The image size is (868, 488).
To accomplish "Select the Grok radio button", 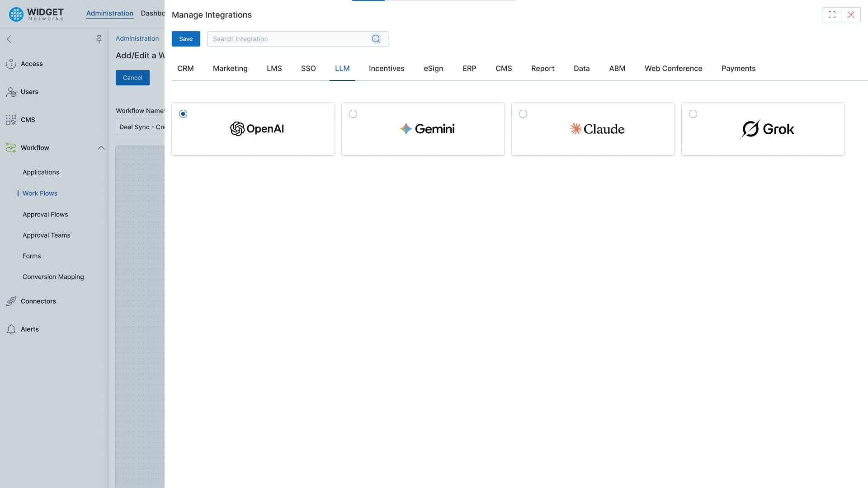I will (693, 114).
